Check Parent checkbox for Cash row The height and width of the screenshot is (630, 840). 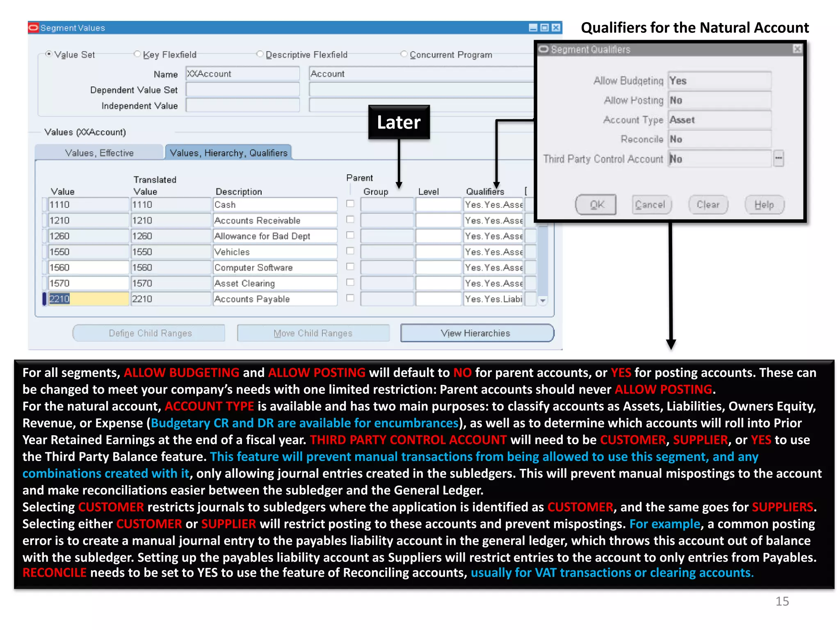[350, 203]
